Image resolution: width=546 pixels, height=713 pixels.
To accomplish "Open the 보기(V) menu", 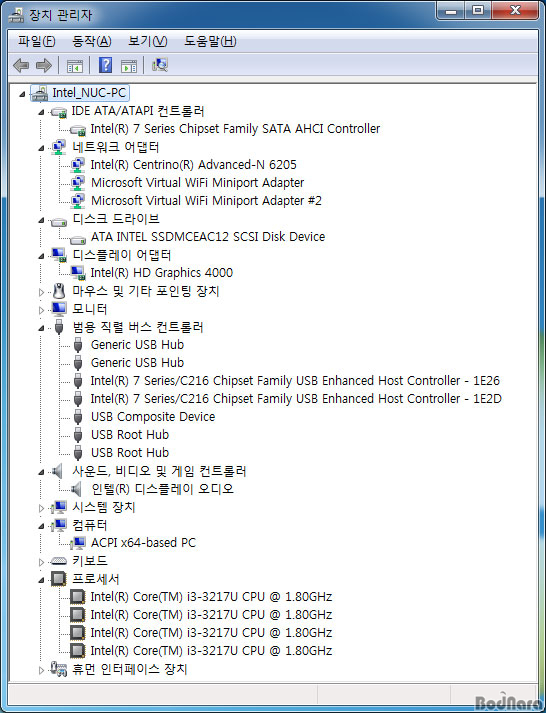I will (x=147, y=41).
